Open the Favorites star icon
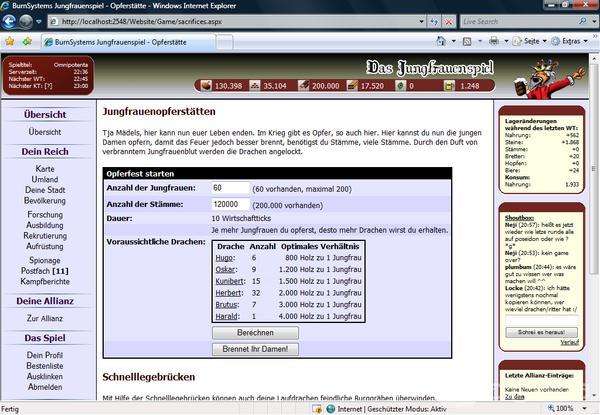 pos(10,41)
